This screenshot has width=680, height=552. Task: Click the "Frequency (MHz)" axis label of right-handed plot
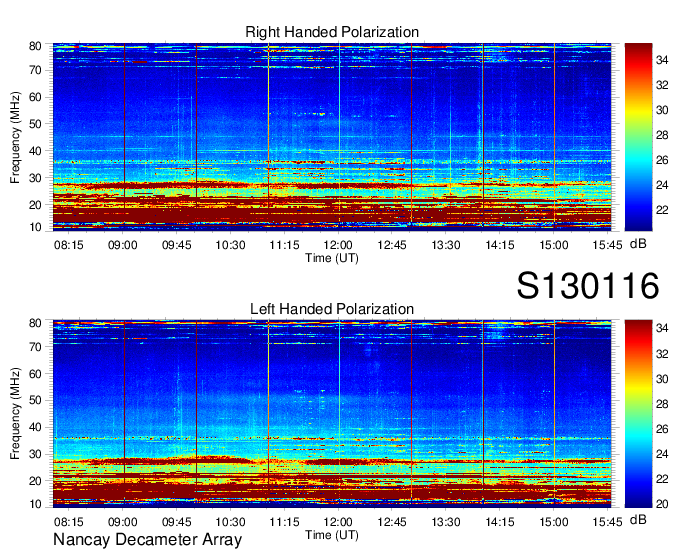coord(15,137)
